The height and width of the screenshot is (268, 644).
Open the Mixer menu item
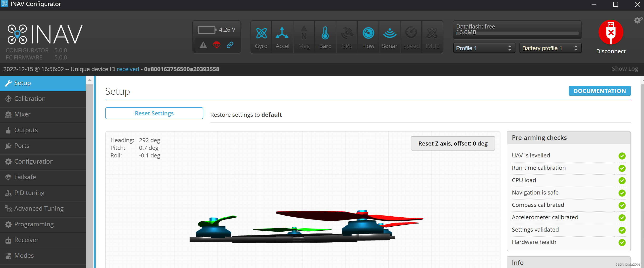tap(23, 114)
